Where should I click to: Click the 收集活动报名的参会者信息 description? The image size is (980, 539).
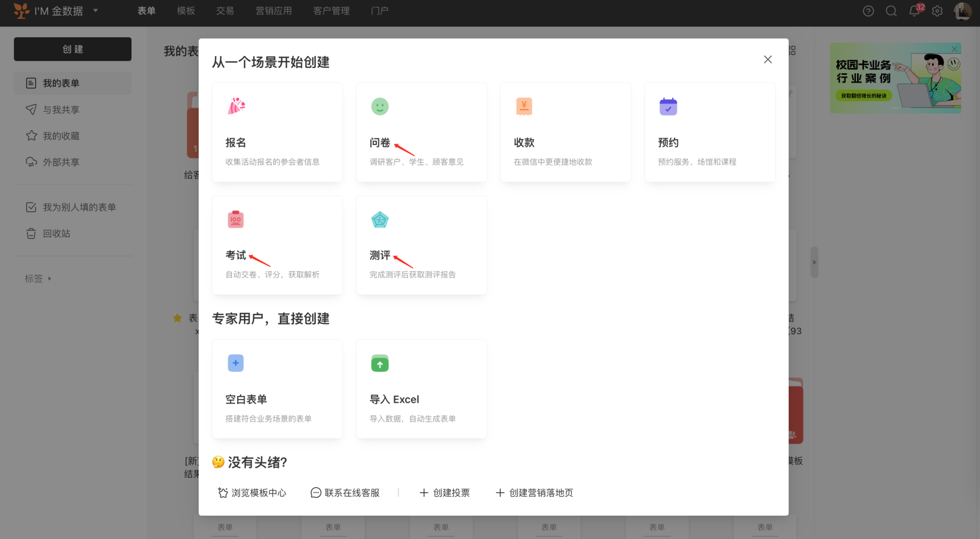click(272, 162)
